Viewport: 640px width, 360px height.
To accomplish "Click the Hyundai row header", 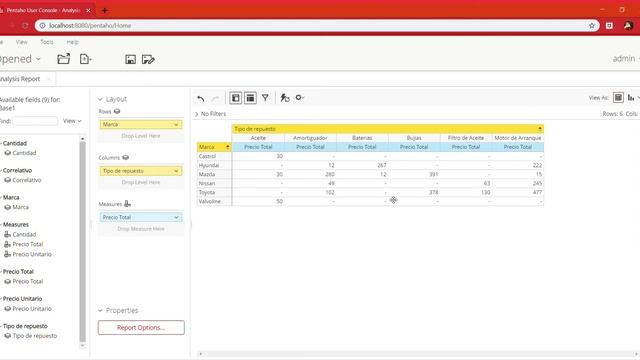I will click(x=214, y=165).
